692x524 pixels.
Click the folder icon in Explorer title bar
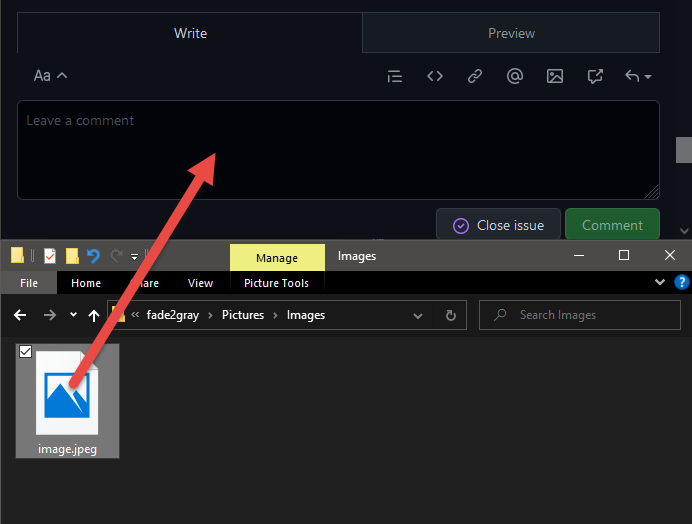(x=17, y=255)
